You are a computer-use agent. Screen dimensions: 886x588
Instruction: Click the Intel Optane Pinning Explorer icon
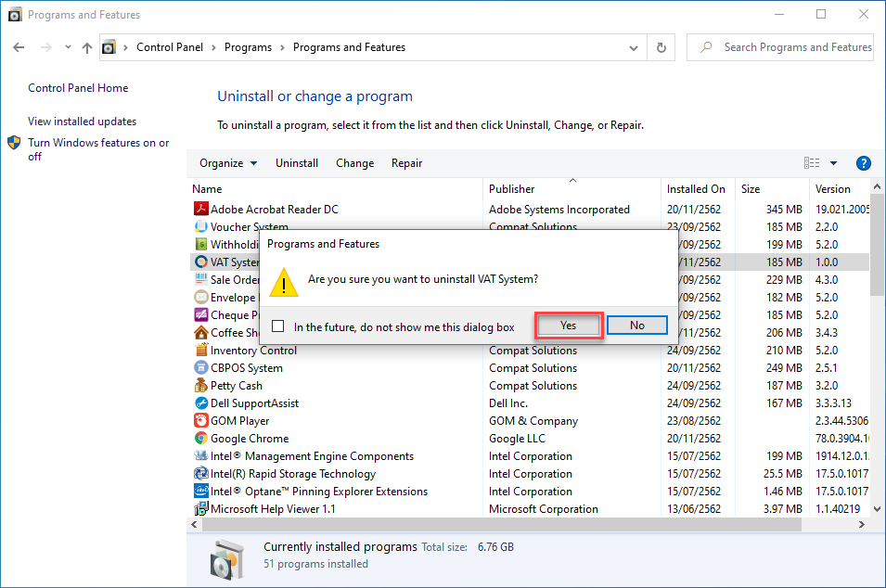point(200,491)
